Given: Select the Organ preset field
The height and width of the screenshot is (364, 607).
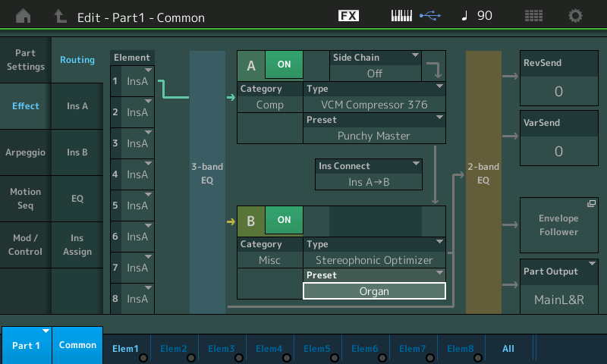Looking at the screenshot, I should point(374,291).
